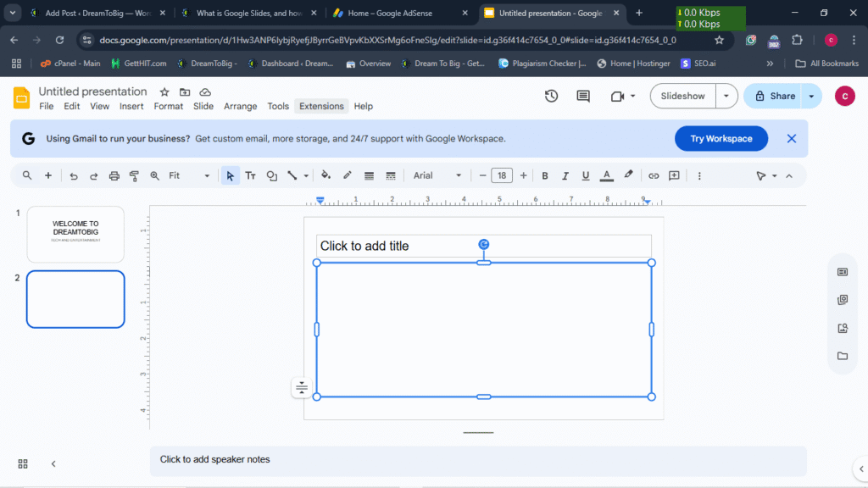Expand the Slideshow options arrow

click(726, 97)
